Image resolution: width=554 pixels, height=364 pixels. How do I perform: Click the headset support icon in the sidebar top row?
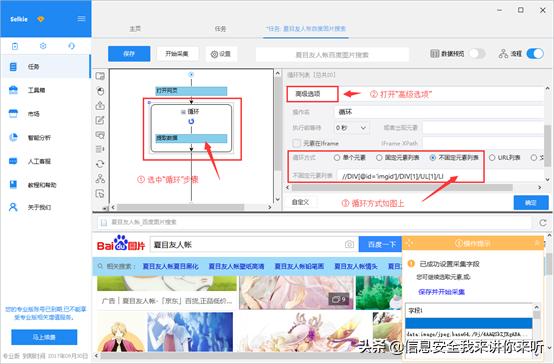[x=71, y=46]
